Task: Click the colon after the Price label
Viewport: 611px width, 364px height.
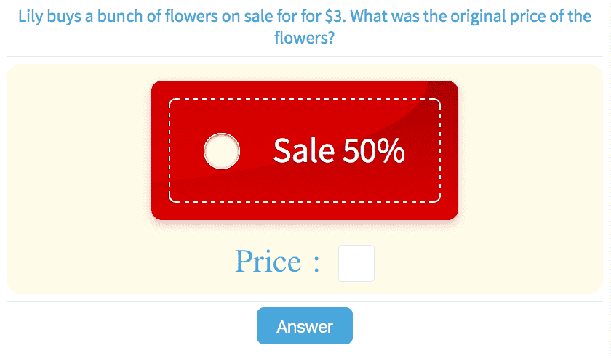Action: [316, 263]
